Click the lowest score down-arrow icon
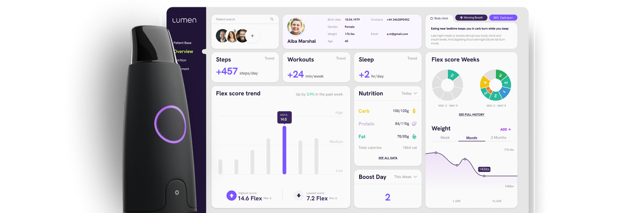Image resolution: width=644 pixels, height=213 pixels. [x=299, y=196]
